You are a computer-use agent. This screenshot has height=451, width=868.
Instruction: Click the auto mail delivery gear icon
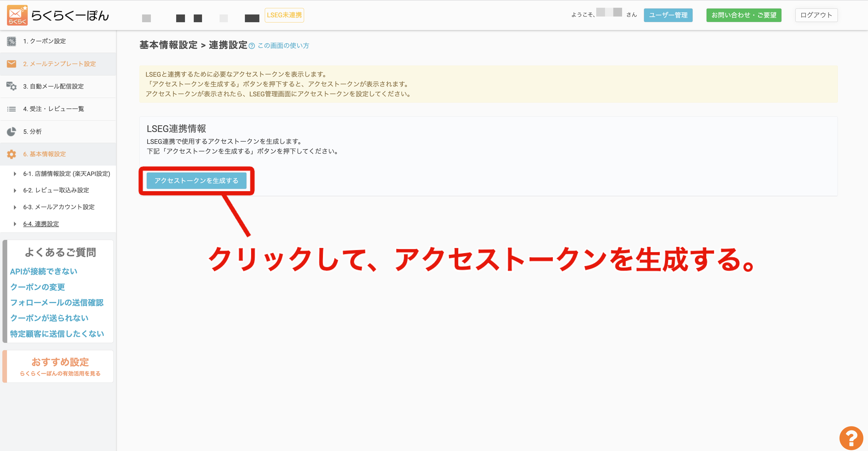pyautogui.click(x=11, y=86)
